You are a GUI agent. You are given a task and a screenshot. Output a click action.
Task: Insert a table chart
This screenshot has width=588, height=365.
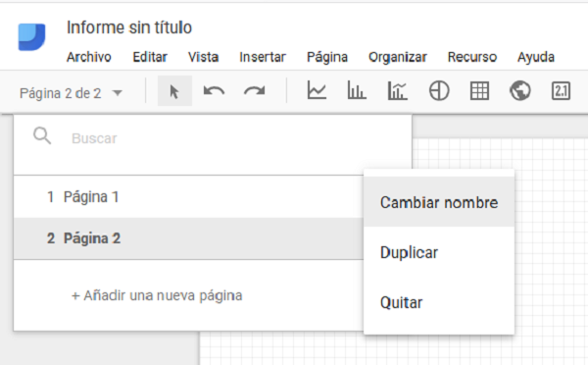(479, 91)
